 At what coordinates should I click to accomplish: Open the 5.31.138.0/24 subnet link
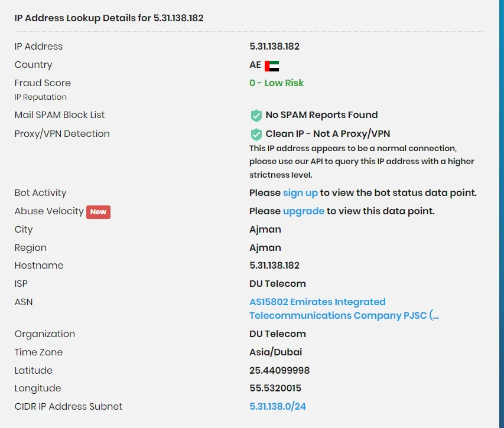[278, 407]
